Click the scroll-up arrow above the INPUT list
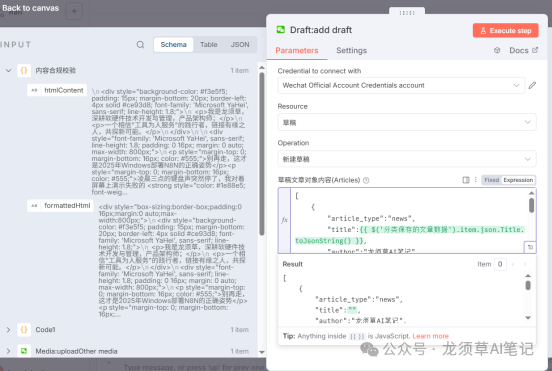552x371 pixels. 262,67
